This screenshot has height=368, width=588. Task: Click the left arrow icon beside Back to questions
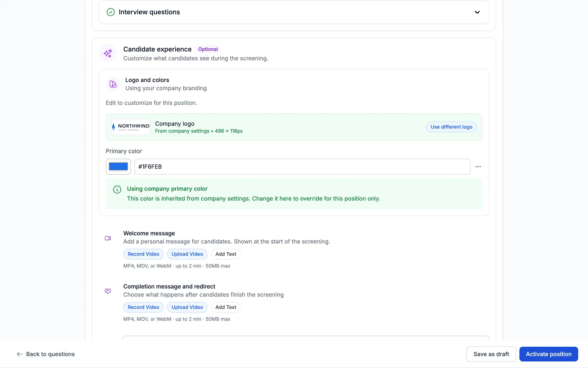coord(19,354)
